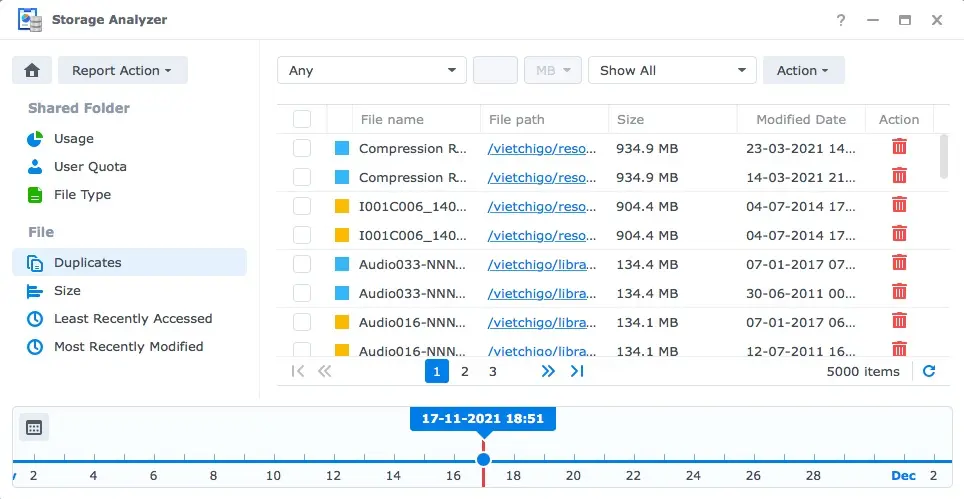The width and height of the screenshot is (964, 499).
Task: Toggle the select-all checkbox in table header
Action: point(302,120)
